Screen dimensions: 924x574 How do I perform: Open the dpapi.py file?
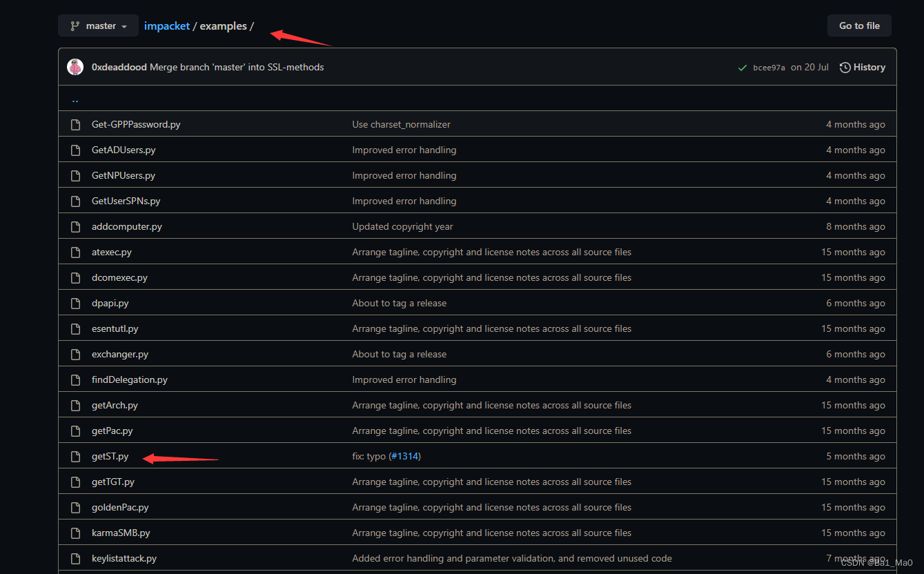(x=110, y=303)
